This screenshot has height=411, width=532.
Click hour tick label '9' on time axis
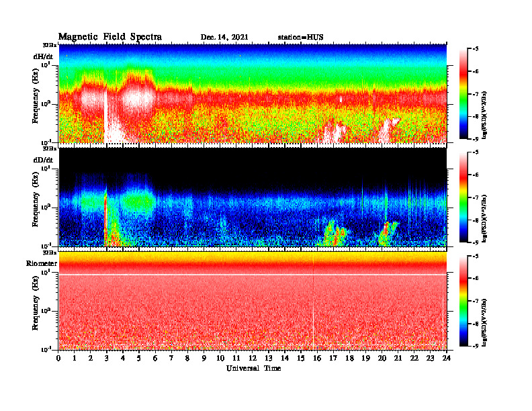point(204,359)
